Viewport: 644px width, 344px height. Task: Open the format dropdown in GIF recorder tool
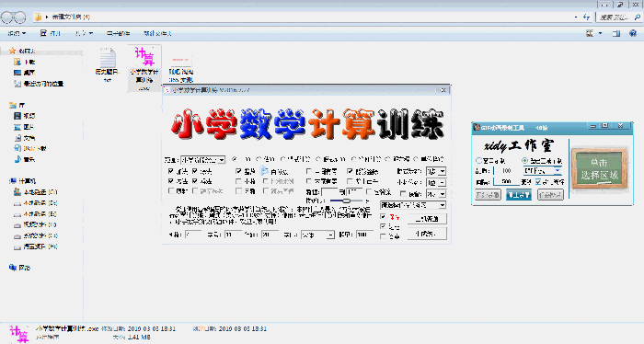click(543, 170)
